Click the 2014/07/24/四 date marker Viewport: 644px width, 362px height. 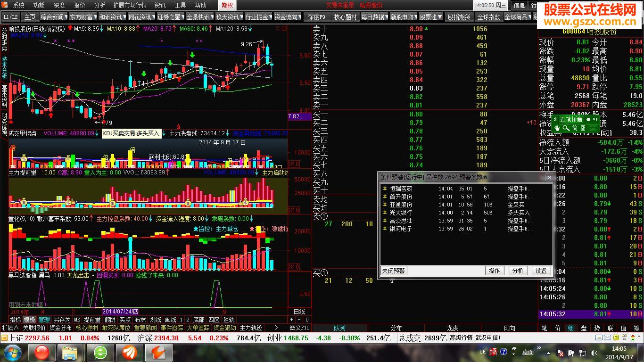[121, 312]
